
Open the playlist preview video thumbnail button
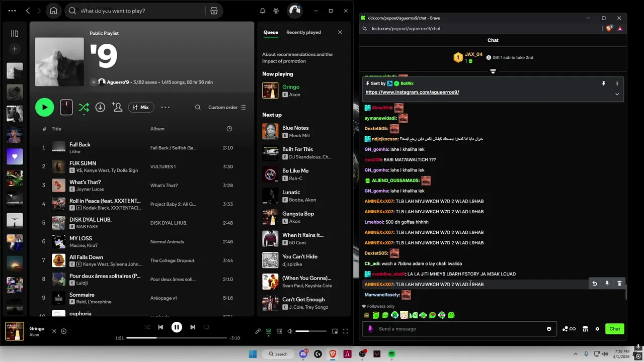click(66, 107)
